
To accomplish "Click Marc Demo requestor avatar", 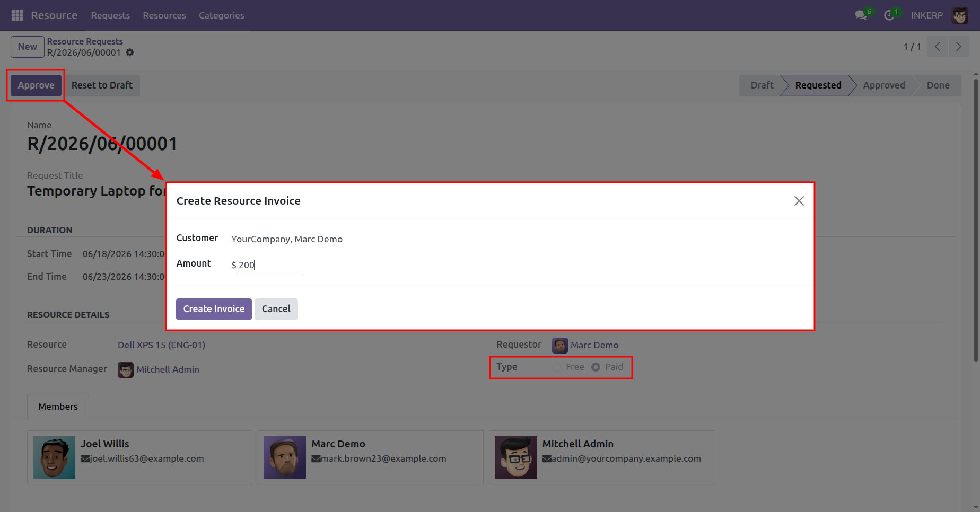I will (560, 346).
